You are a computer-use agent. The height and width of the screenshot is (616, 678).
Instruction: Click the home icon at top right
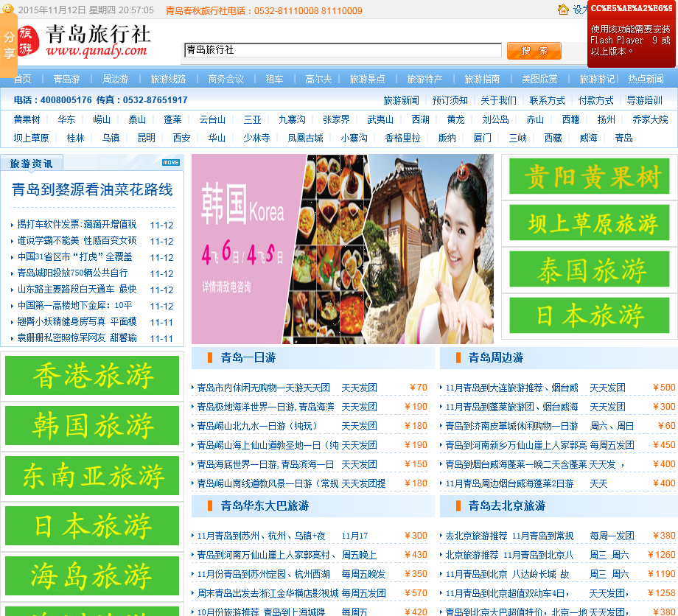point(563,9)
